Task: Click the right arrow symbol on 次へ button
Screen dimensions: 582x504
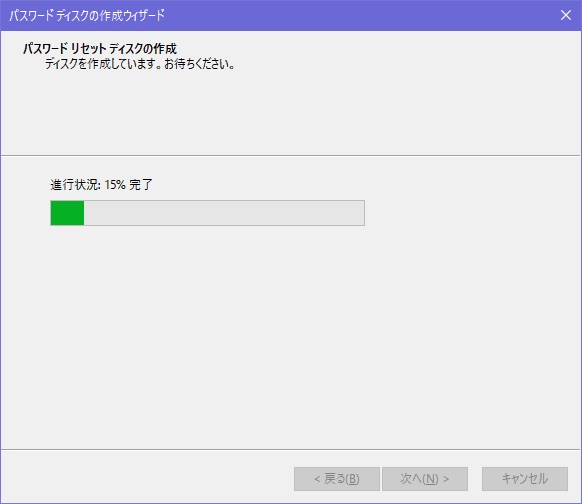Action: pyautogui.click(x=446, y=479)
